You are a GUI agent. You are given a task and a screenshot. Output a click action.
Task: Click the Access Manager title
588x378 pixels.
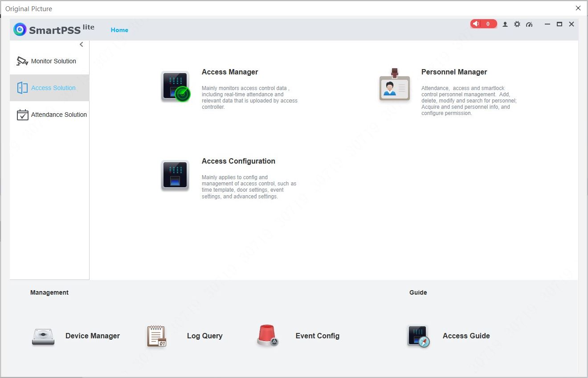[230, 72]
